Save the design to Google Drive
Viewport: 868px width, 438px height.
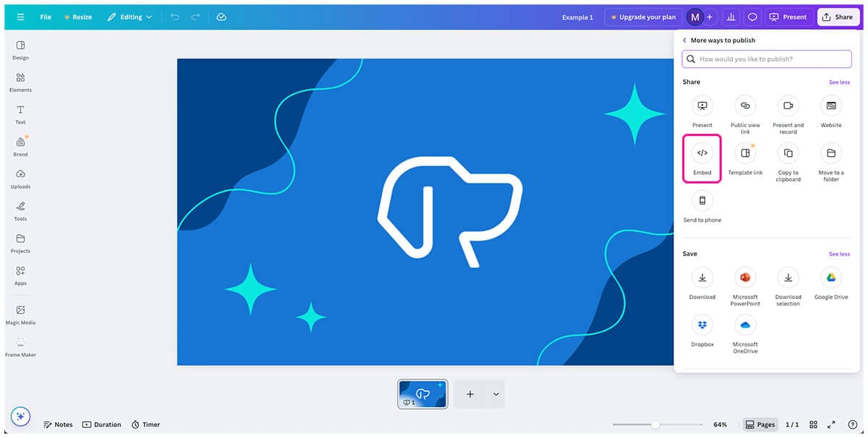tap(830, 282)
